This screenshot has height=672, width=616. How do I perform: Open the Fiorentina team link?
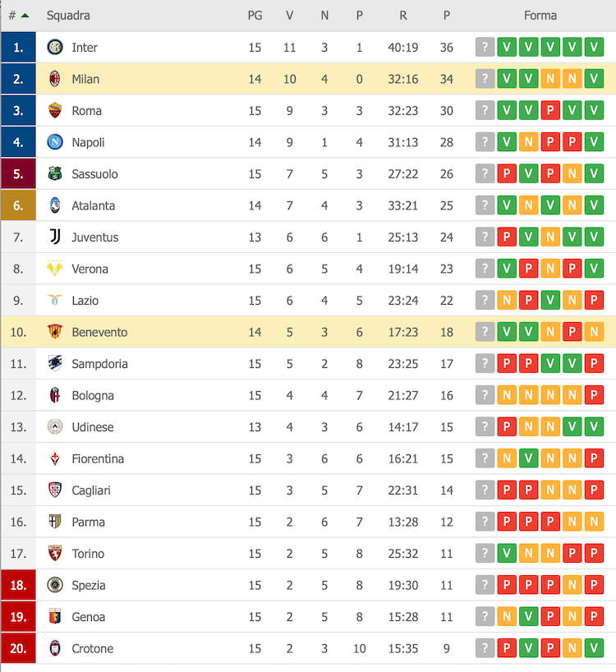(98, 459)
